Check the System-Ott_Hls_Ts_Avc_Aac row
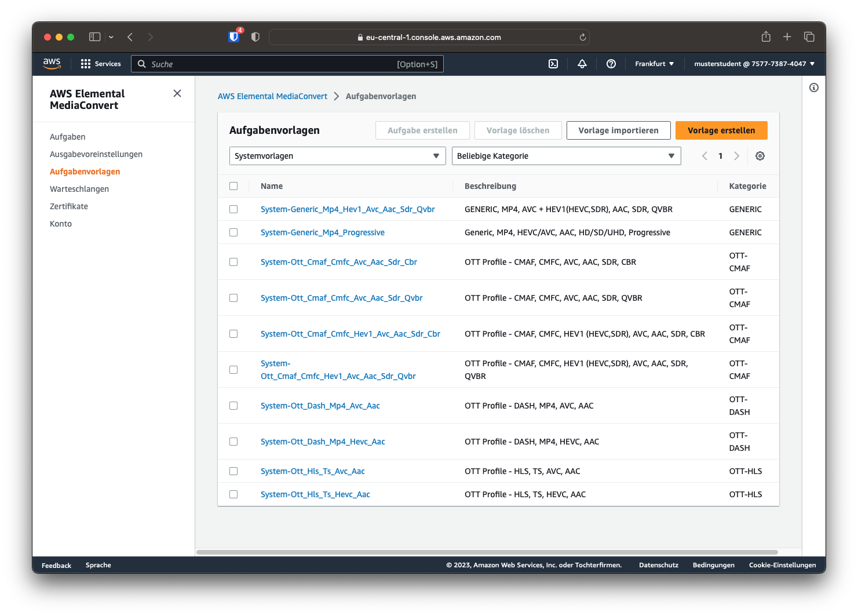The height and width of the screenshot is (616, 858). coord(233,471)
